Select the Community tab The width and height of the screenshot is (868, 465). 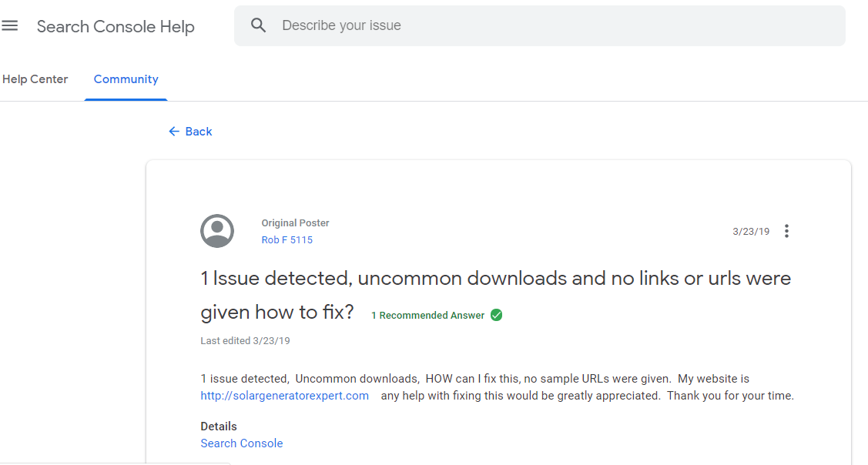pos(126,79)
